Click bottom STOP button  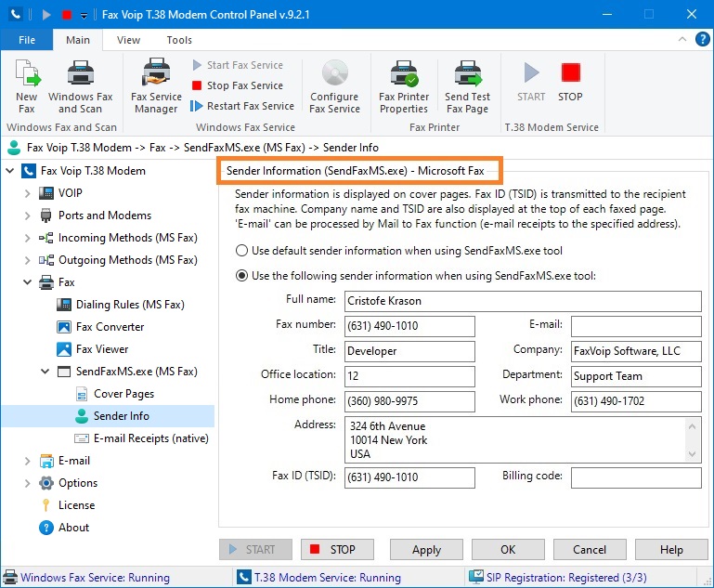coord(337,550)
